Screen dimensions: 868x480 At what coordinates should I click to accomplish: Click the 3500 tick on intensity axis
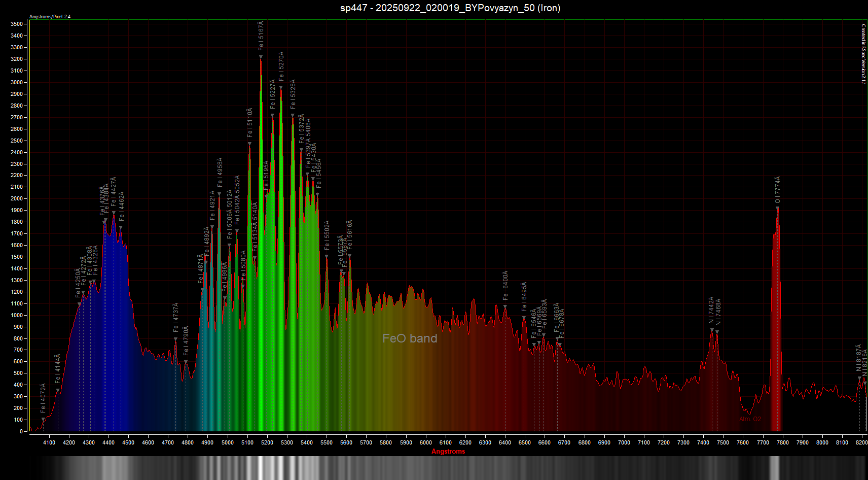point(16,24)
